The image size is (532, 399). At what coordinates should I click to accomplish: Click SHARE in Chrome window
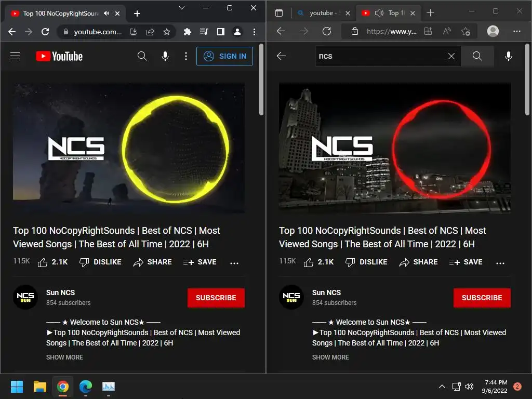point(152,262)
